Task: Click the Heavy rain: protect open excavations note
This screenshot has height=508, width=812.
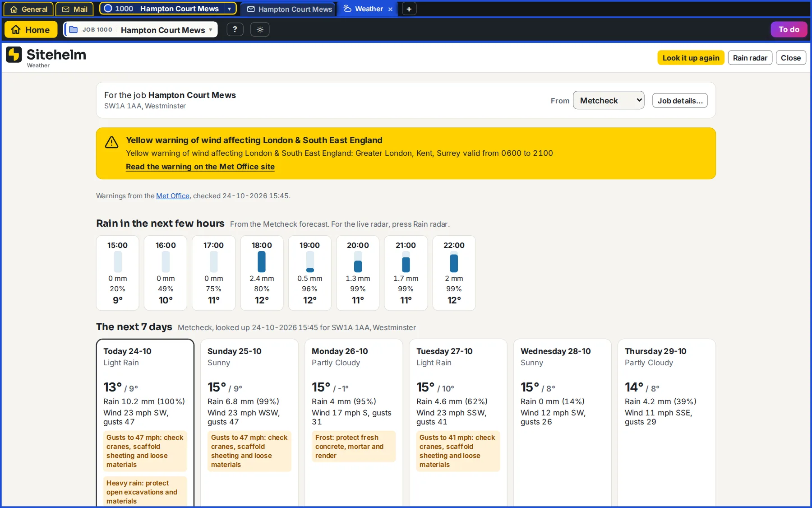Action: (x=145, y=492)
